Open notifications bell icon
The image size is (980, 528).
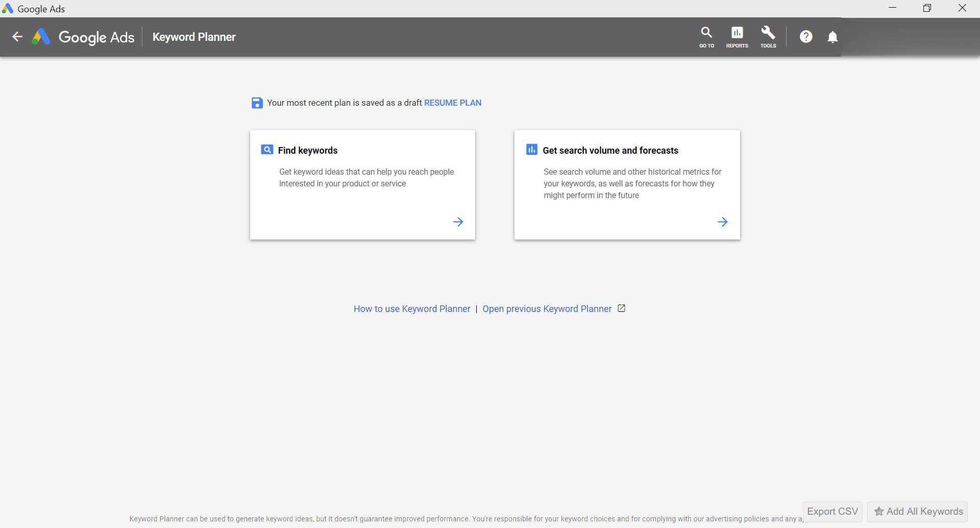[x=832, y=37]
